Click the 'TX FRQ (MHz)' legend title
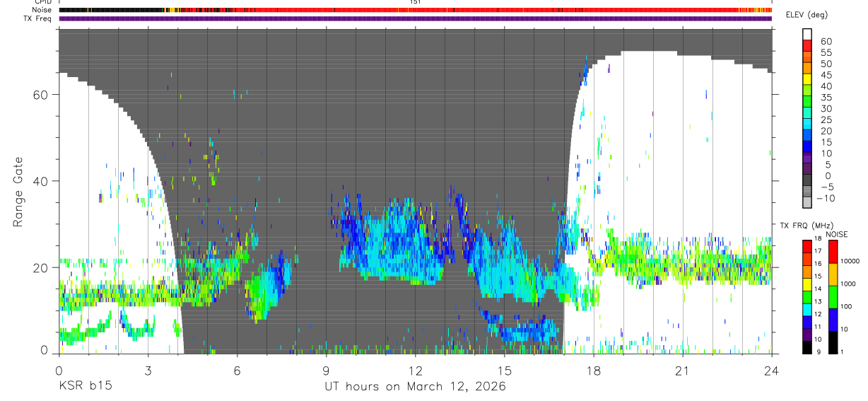This screenshot has height=401, width=868. tap(806, 225)
